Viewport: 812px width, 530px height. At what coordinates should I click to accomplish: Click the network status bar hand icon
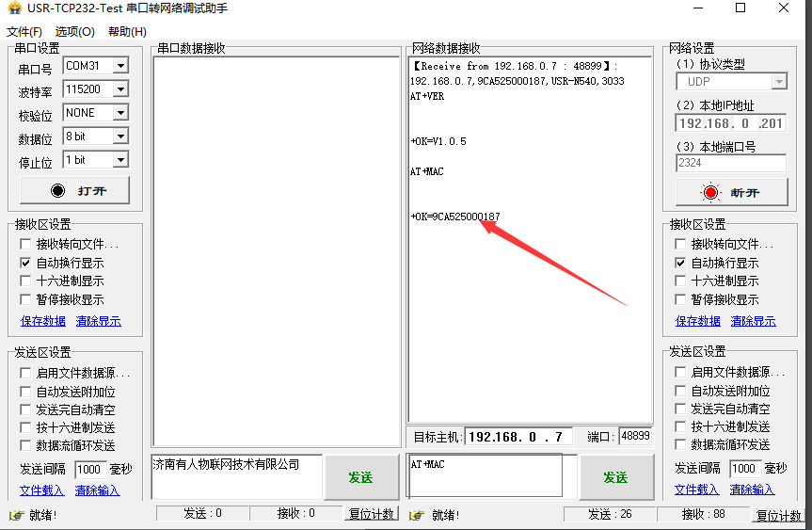tap(417, 515)
